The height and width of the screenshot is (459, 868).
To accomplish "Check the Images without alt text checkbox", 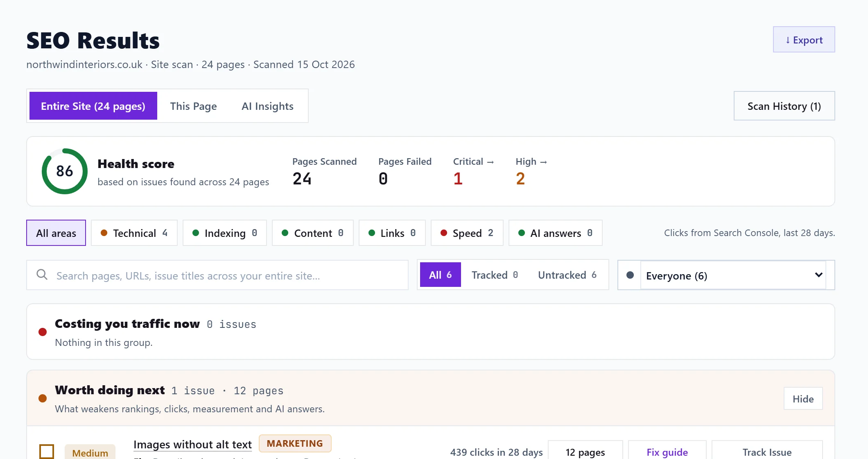I will (x=47, y=452).
